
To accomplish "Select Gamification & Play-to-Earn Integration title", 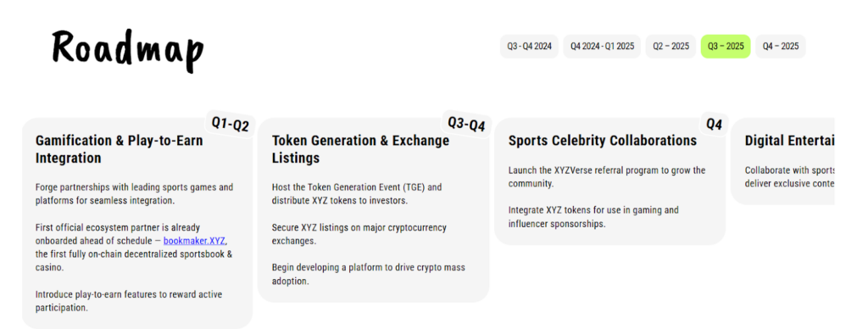I will point(119,149).
